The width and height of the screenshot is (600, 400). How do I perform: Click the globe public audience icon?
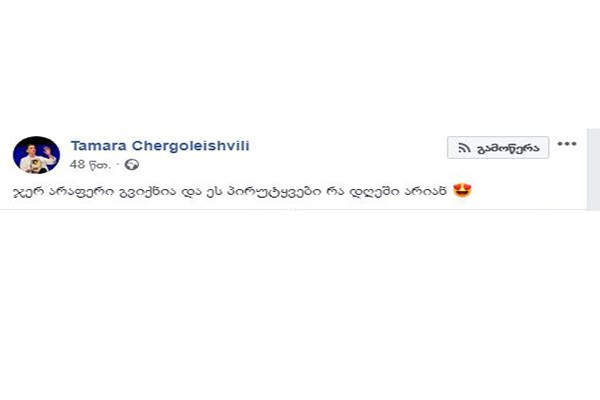coord(132,165)
